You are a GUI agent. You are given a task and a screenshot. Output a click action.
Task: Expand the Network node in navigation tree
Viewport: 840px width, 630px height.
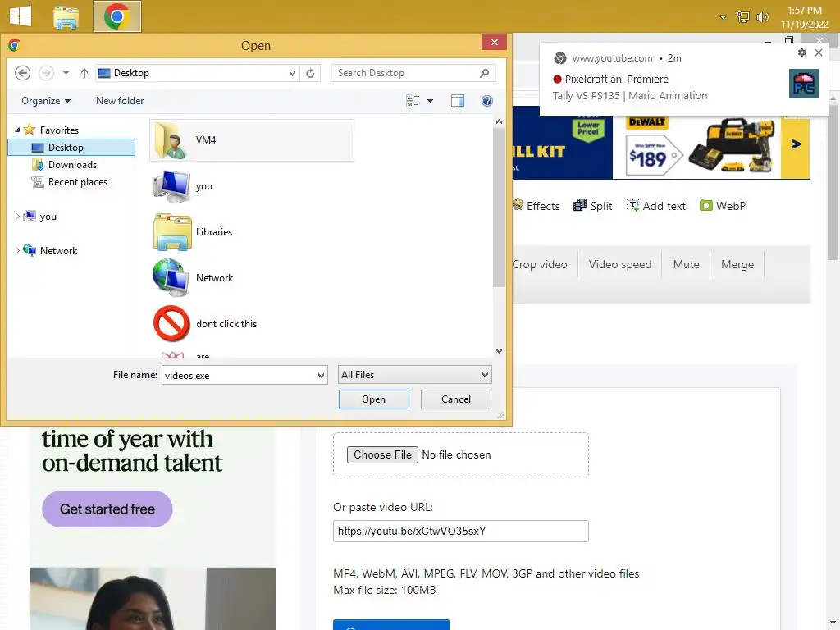point(17,251)
